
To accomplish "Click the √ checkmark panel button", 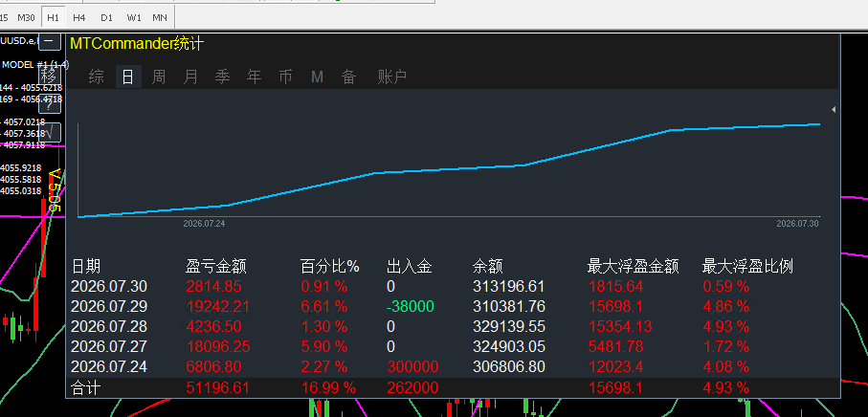I will click(50, 133).
